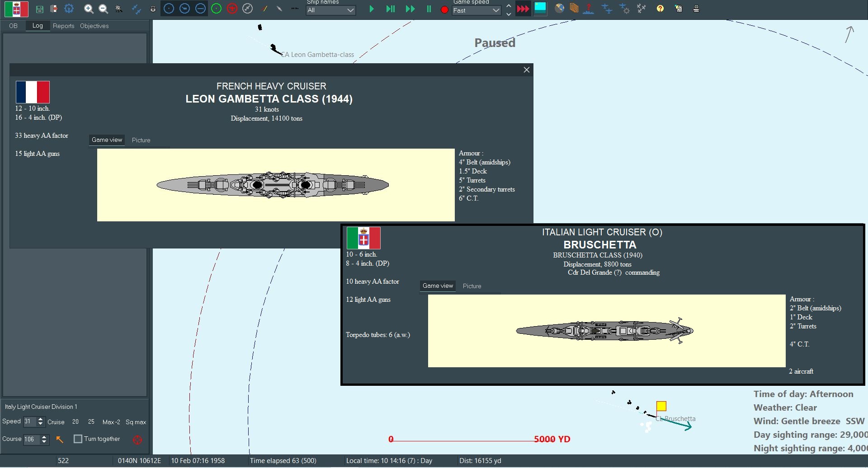Screen dimensions: 868x468
Task: Click the red question-mark ship icon
Action: pyautogui.click(x=588, y=9)
